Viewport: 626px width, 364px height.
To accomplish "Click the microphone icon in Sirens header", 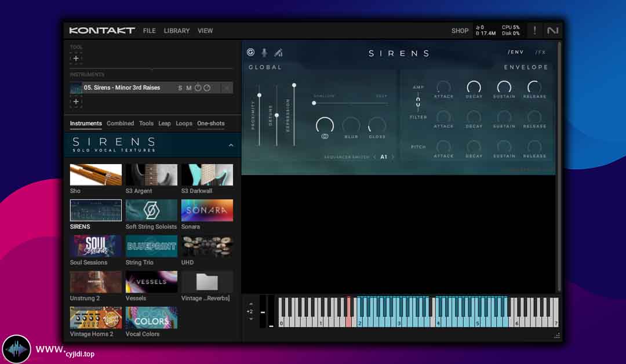I will [x=264, y=52].
